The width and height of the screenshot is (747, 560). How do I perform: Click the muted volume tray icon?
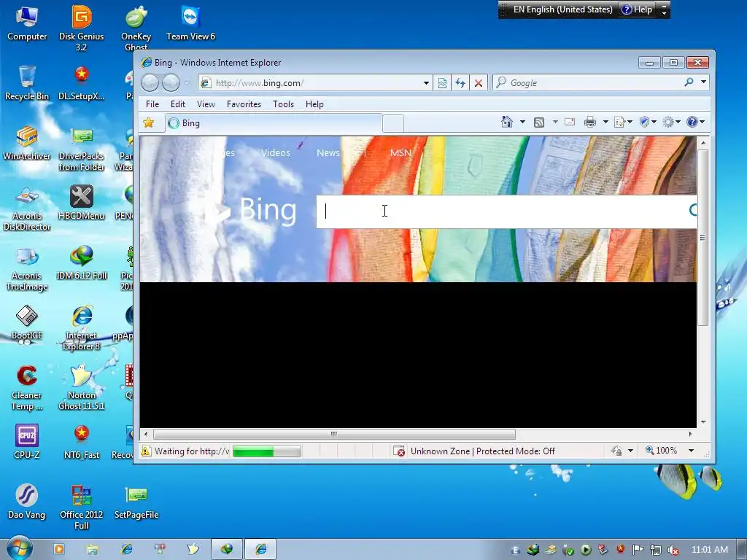(x=673, y=550)
